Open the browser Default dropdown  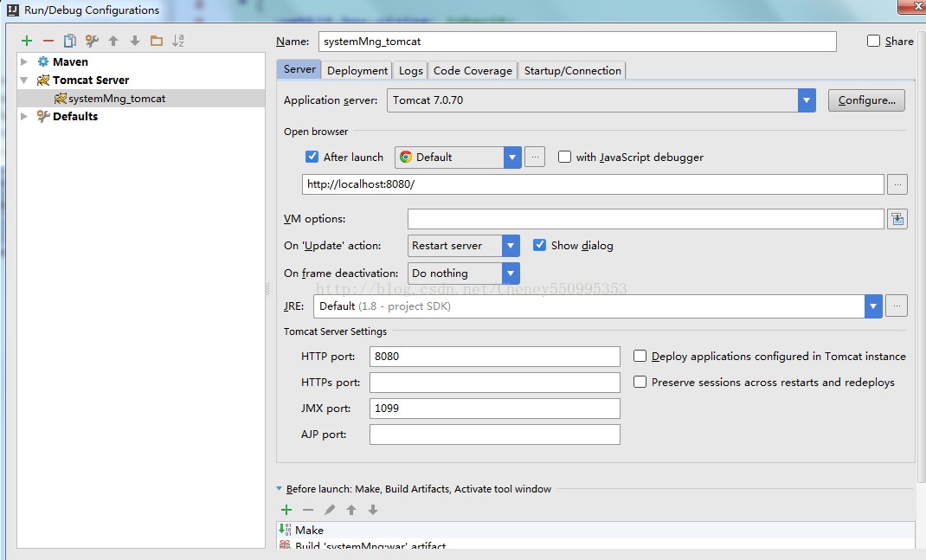[512, 158]
